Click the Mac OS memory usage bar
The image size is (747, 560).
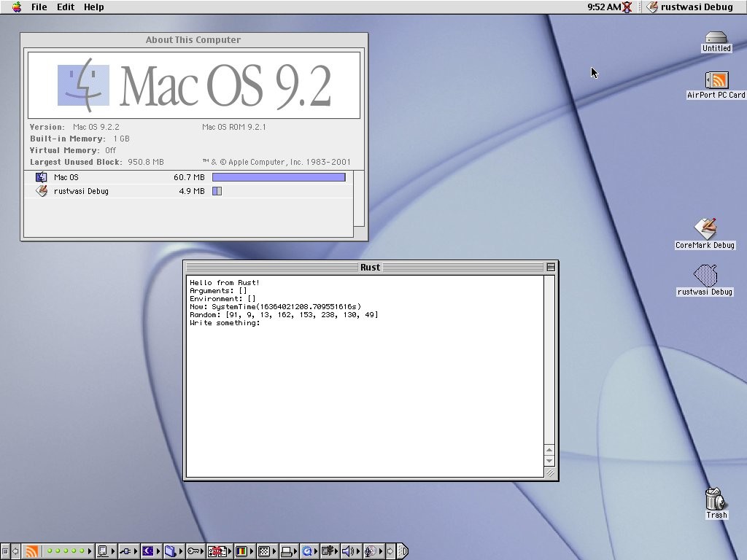[x=279, y=177]
